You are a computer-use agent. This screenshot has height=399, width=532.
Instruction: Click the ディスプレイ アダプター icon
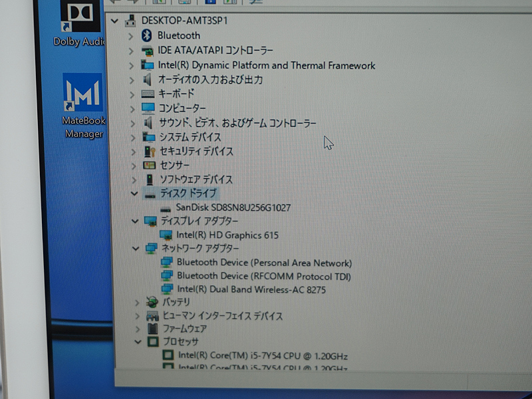point(150,221)
